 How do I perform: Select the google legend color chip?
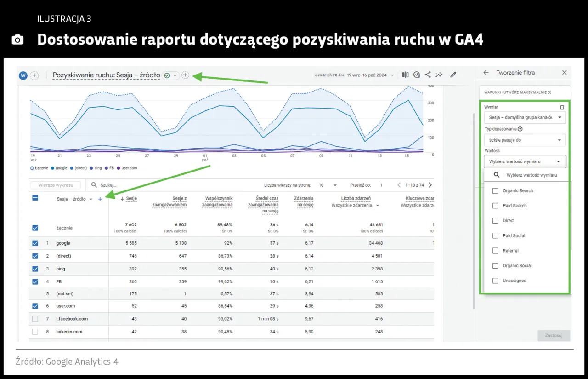[53, 168]
